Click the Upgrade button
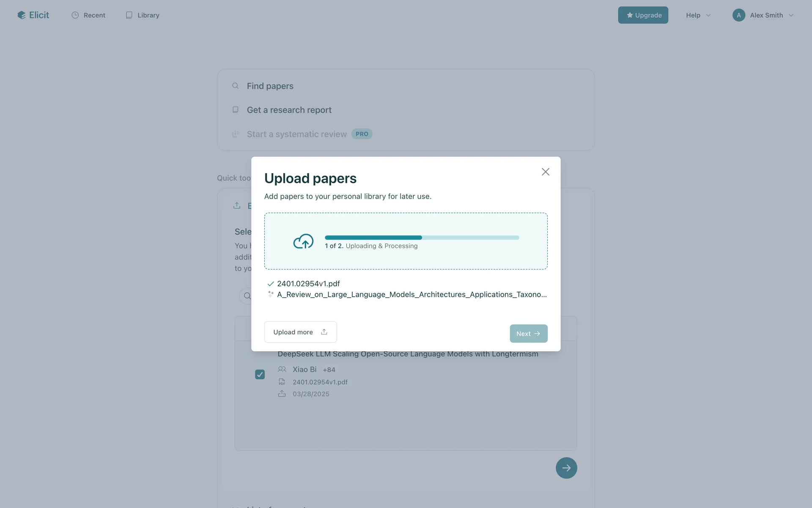812x508 pixels. tap(643, 15)
